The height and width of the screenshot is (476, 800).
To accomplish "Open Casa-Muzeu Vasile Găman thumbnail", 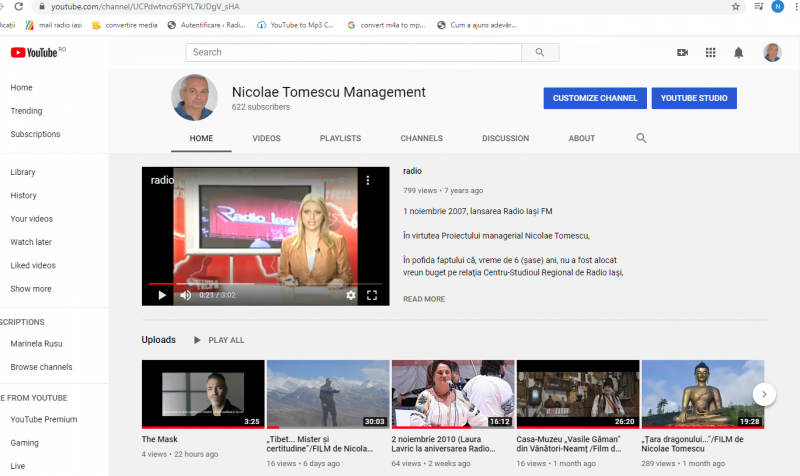I will (578, 394).
